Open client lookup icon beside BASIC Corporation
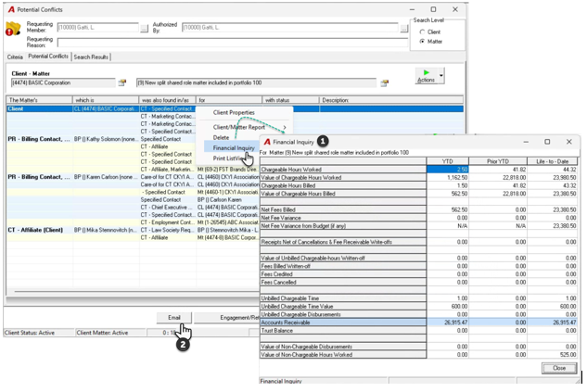This screenshot has height=392, width=587. tap(122, 82)
